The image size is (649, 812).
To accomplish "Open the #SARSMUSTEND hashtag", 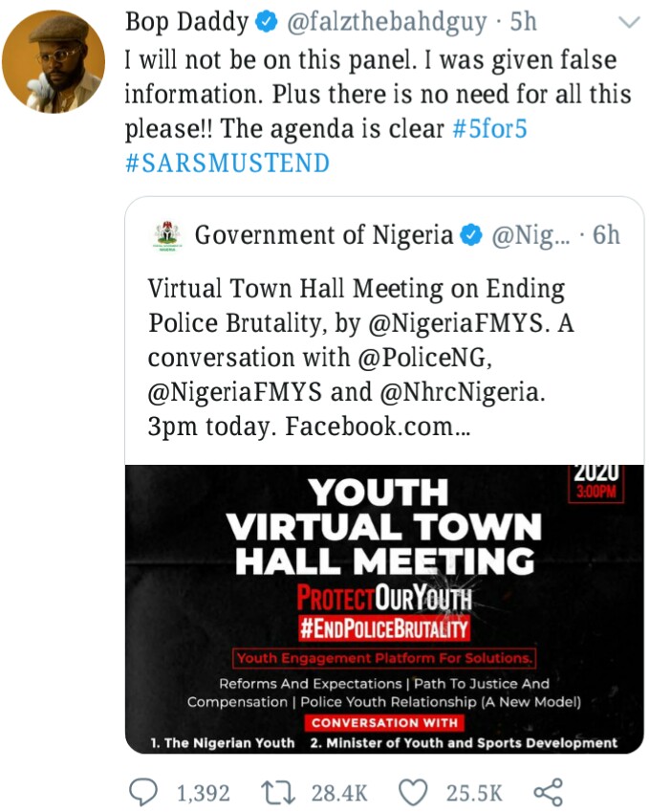I will click(227, 163).
